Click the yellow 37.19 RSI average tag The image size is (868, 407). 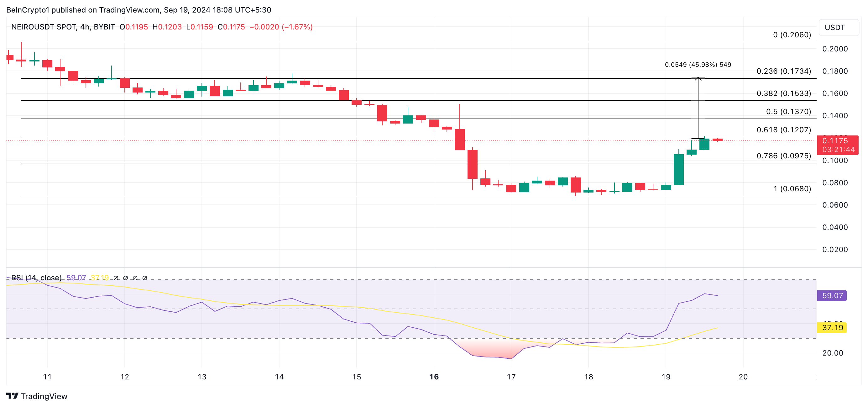(x=832, y=327)
